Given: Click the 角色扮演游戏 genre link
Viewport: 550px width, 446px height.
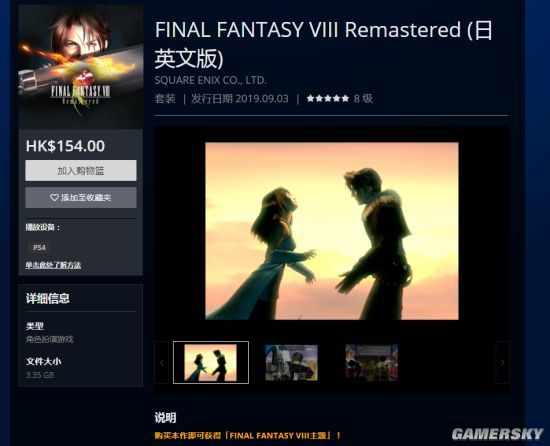Looking at the screenshot, I should click(x=49, y=339).
